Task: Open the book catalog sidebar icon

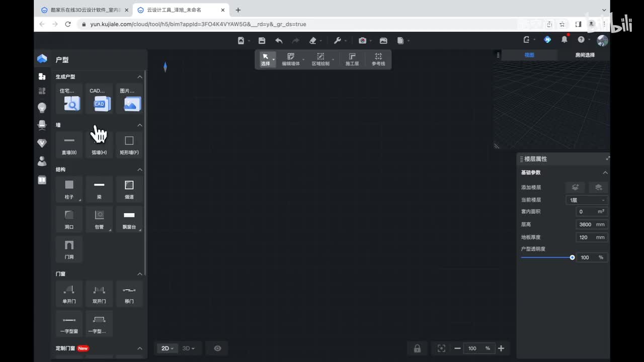Action: (42, 179)
